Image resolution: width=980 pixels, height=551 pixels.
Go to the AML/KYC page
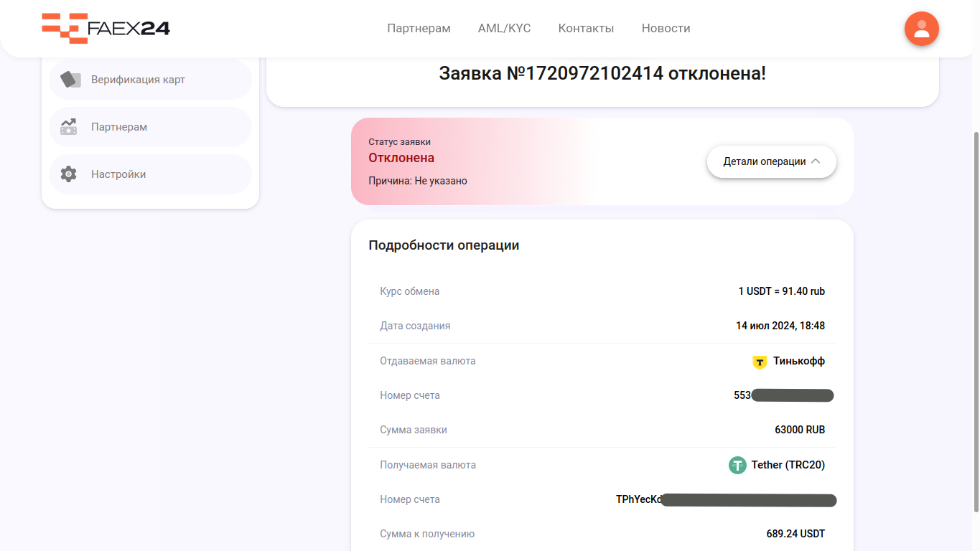click(504, 29)
